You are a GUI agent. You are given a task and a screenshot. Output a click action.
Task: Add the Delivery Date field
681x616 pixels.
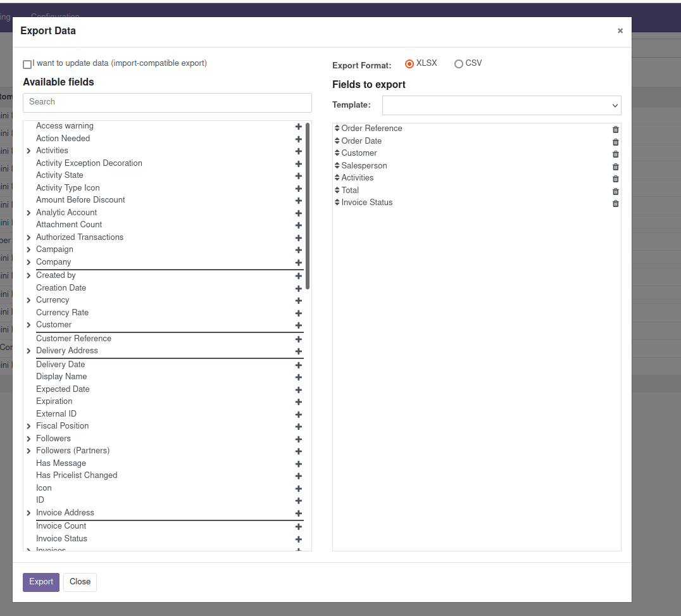(298, 365)
